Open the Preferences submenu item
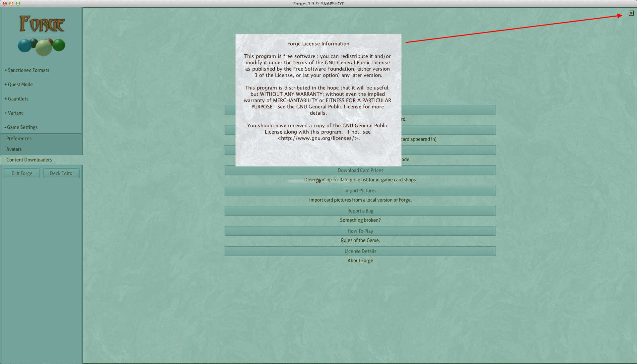The image size is (637, 364). pos(19,139)
